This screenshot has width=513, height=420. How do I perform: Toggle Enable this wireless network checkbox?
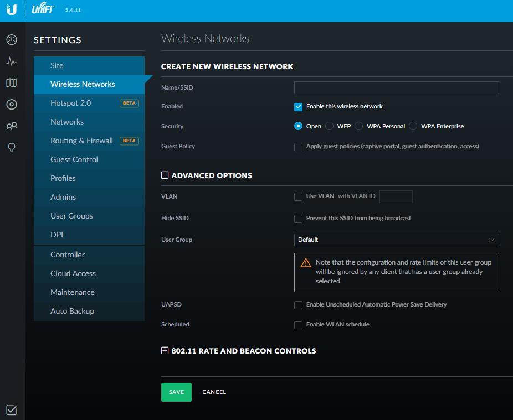click(x=298, y=106)
